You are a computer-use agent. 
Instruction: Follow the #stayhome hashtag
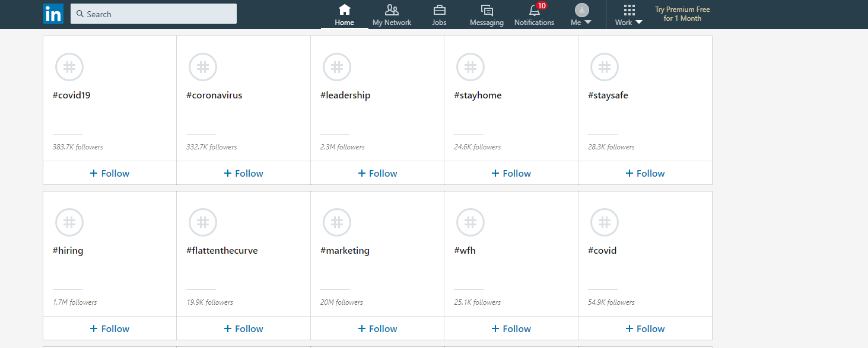[511, 173]
